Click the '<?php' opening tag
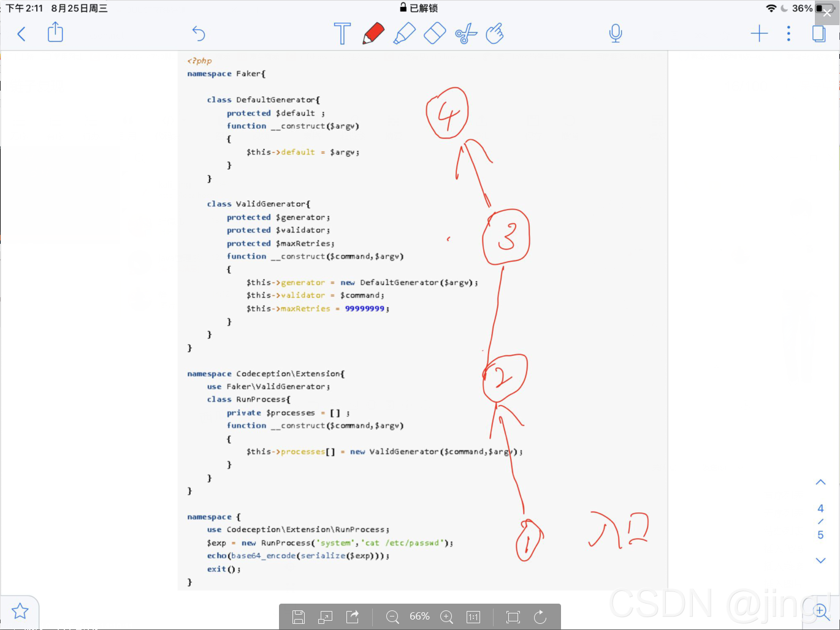Screen dimensions: 840x630 [x=199, y=61]
